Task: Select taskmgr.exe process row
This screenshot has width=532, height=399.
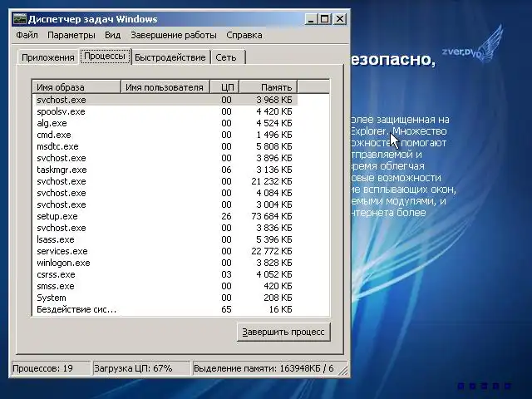Action: coord(166,170)
